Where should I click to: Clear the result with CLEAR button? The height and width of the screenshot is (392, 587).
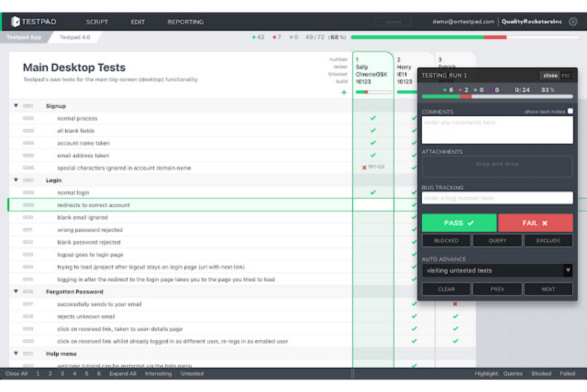(x=446, y=289)
